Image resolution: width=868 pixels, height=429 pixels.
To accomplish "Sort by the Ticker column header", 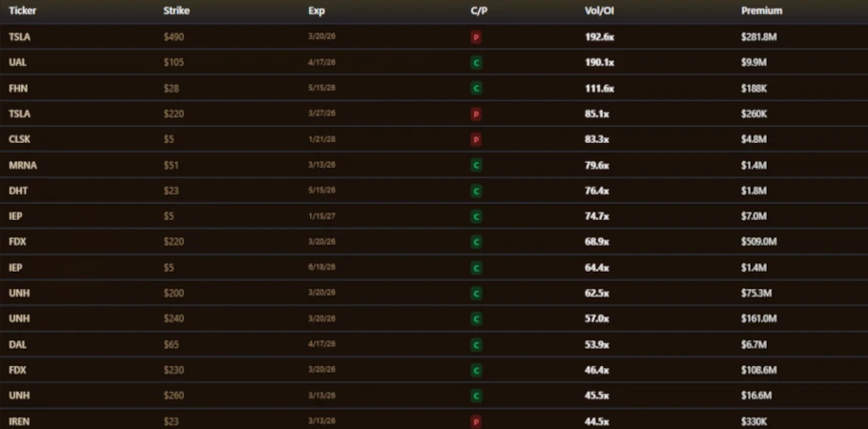I will [x=22, y=10].
